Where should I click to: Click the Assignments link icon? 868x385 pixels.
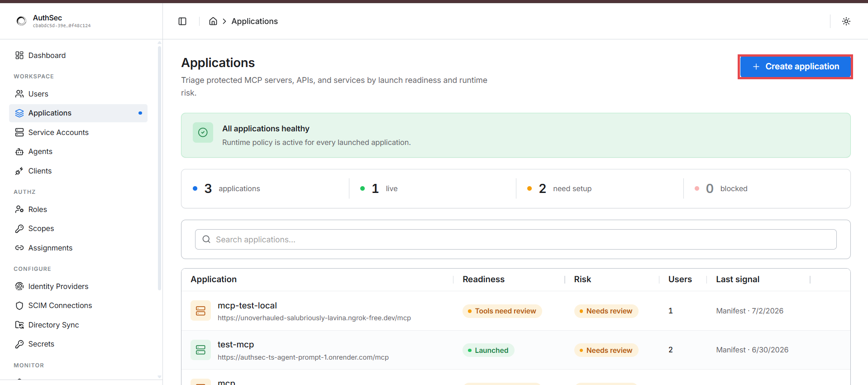pos(19,248)
